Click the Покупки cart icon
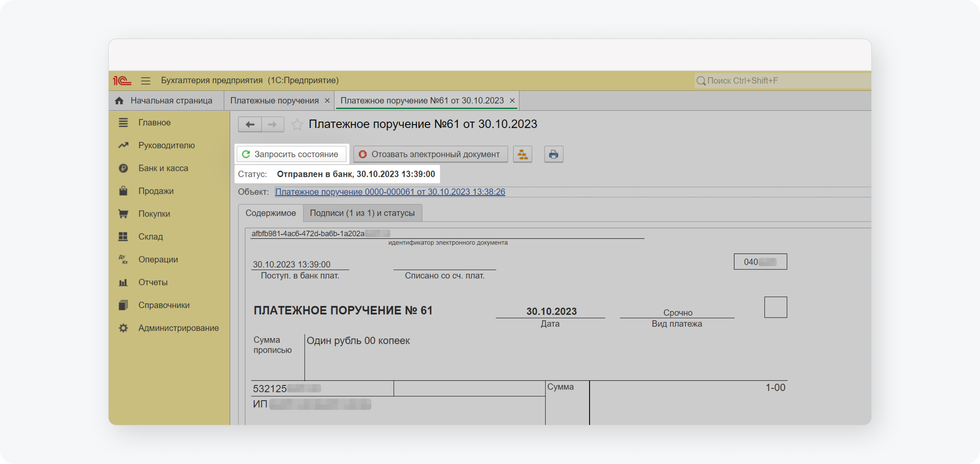This screenshot has width=980, height=464. tap(123, 214)
